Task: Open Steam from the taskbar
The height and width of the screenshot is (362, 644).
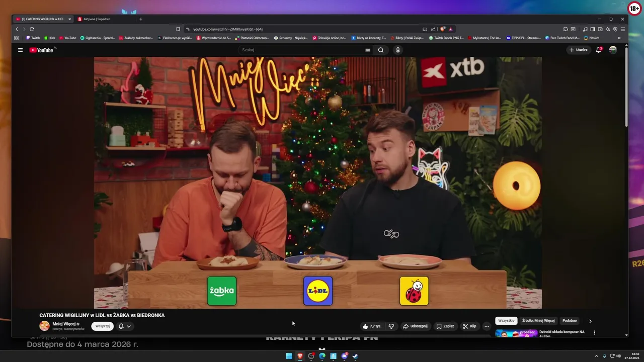Action: click(x=355, y=356)
